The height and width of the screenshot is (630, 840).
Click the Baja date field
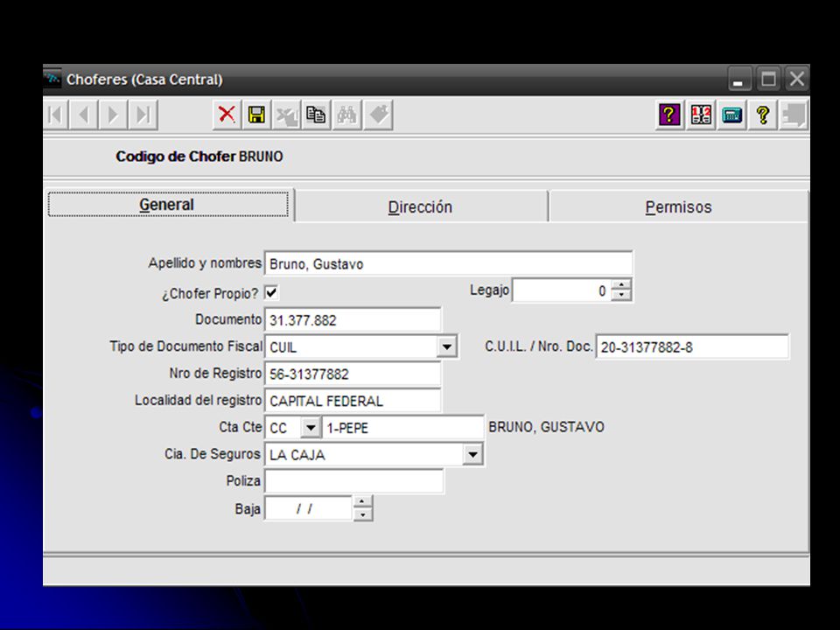(x=309, y=508)
